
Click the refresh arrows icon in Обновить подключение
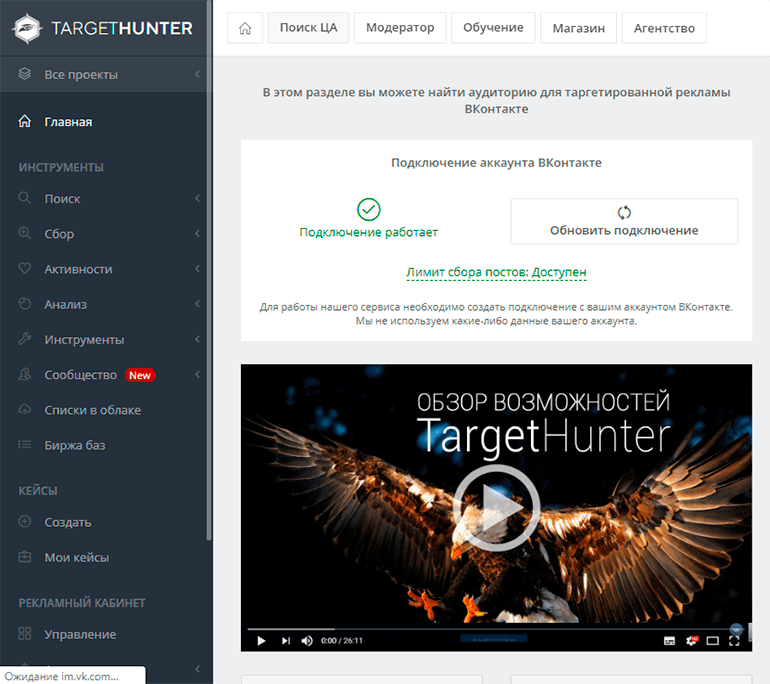pos(624,213)
